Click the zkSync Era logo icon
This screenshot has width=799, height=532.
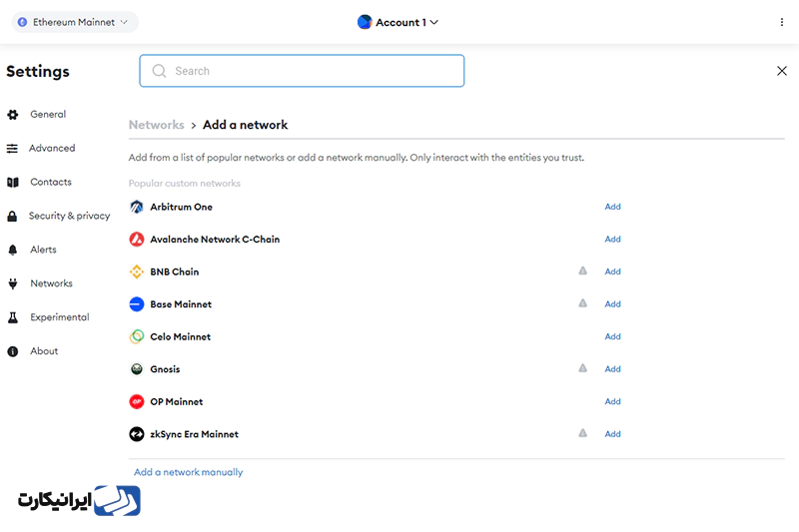click(137, 434)
